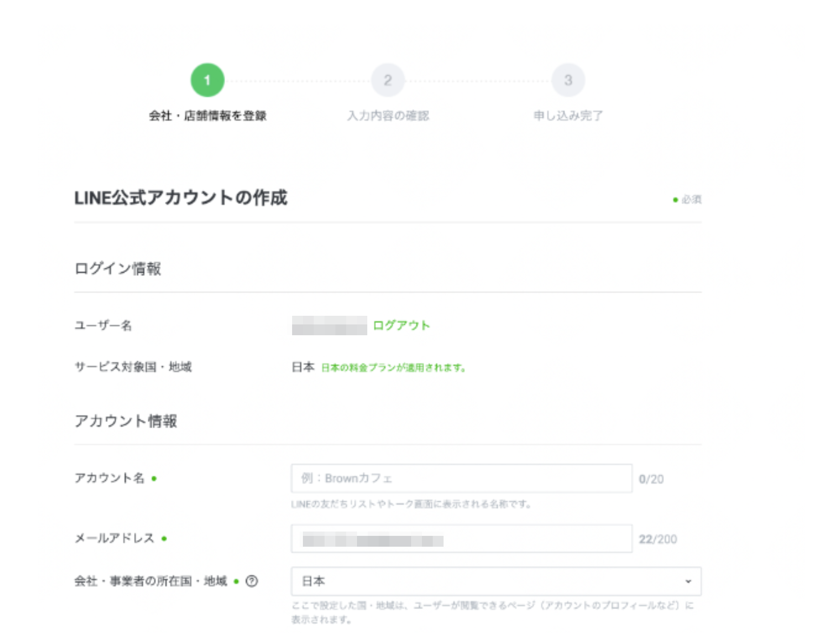Click the dotted progress line between steps
The width and height of the screenshot is (813, 644).
[298, 79]
